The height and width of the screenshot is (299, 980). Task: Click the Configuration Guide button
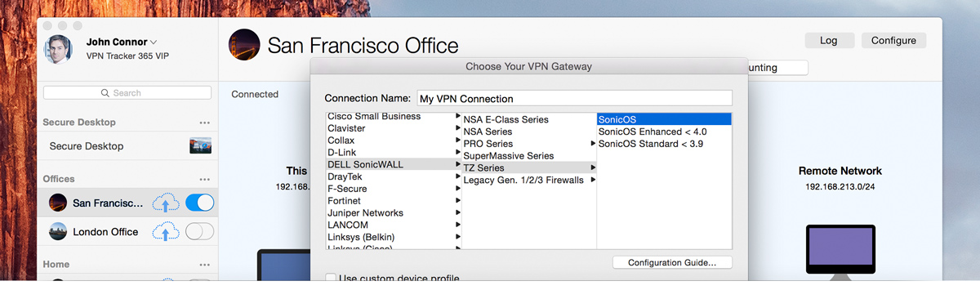pyautogui.click(x=672, y=263)
